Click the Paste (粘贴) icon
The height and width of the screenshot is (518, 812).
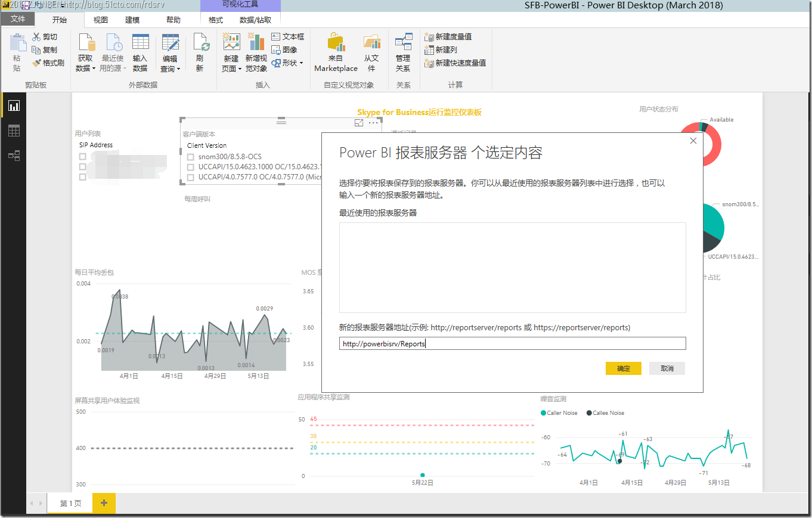(18, 43)
